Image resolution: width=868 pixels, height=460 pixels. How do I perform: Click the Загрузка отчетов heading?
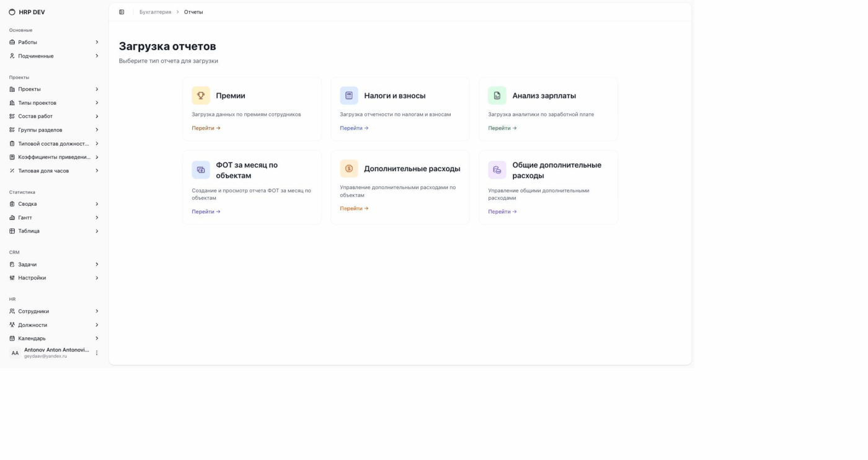pyautogui.click(x=167, y=46)
